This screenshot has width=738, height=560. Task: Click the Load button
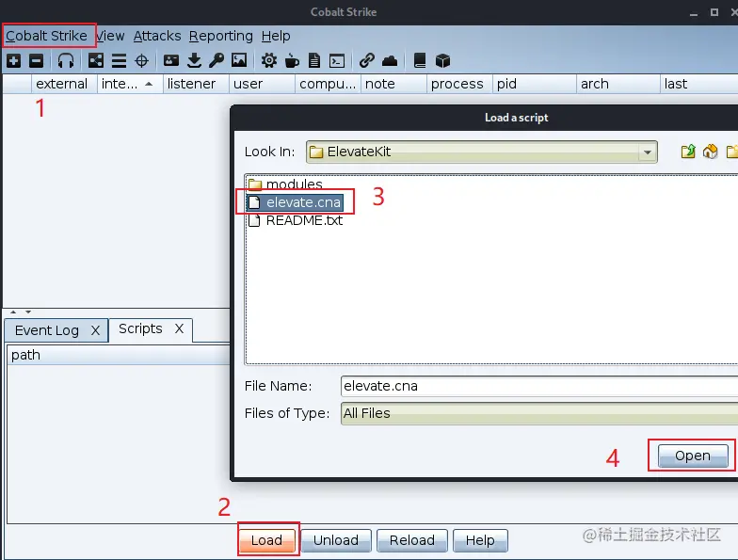pyautogui.click(x=267, y=540)
